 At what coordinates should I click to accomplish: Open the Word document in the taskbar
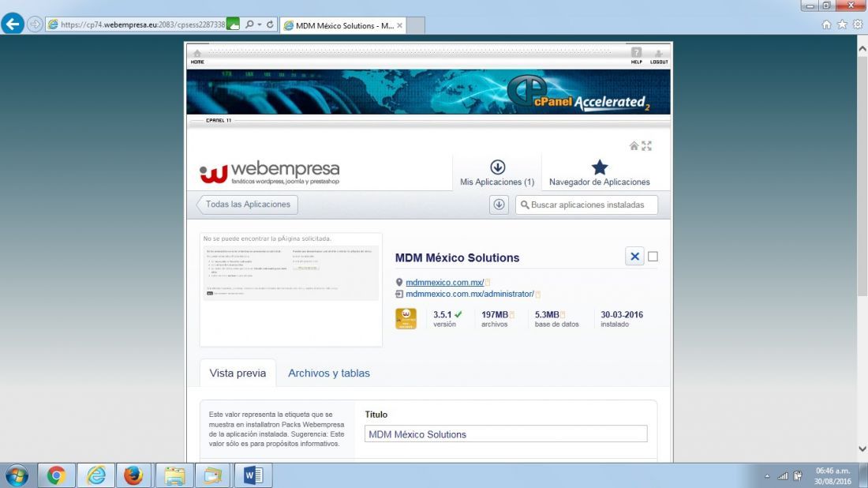pos(253,475)
